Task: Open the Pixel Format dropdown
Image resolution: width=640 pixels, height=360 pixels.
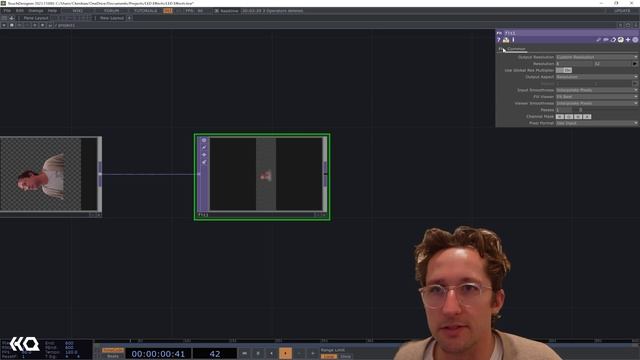Action: [x=596, y=123]
